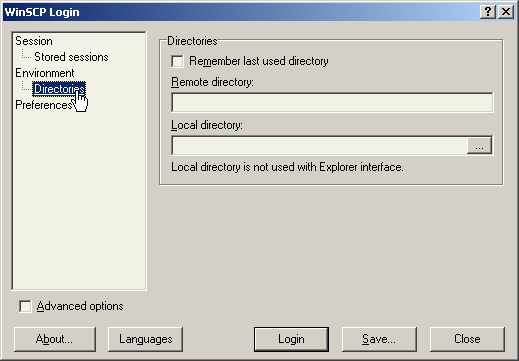Open the About dialog
The width and height of the screenshot is (519, 361).
pos(55,339)
